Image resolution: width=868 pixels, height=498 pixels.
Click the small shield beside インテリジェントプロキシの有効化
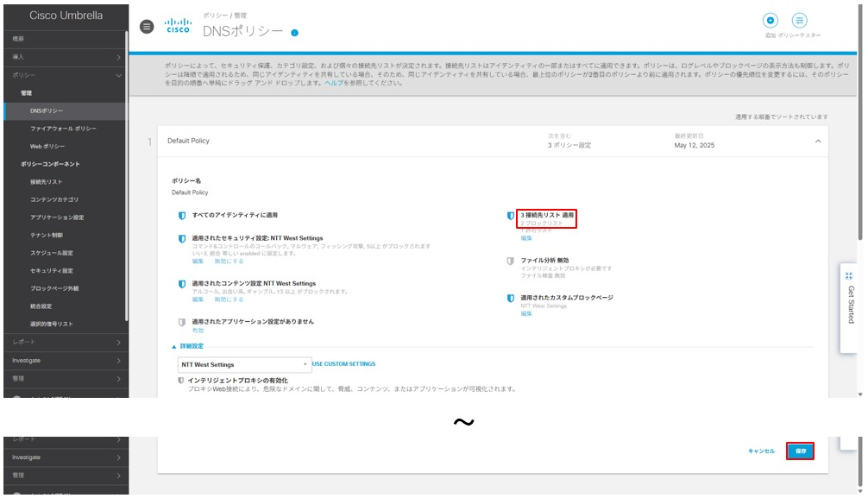(x=180, y=381)
